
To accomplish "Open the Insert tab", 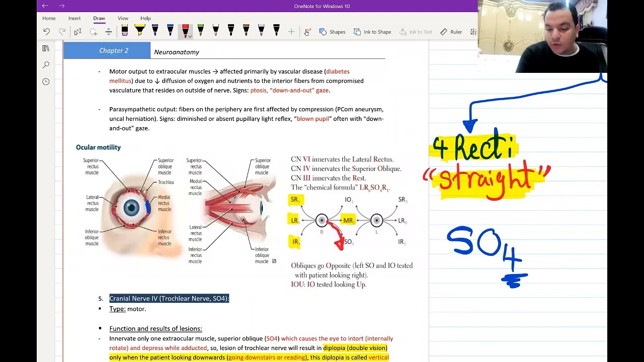I will pyautogui.click(x=74, y=18).
